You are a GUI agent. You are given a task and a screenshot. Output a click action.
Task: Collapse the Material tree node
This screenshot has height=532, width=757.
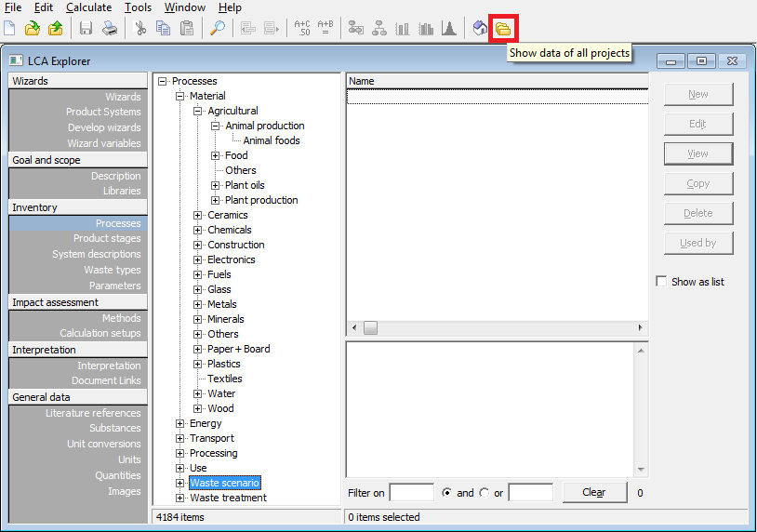180,96
